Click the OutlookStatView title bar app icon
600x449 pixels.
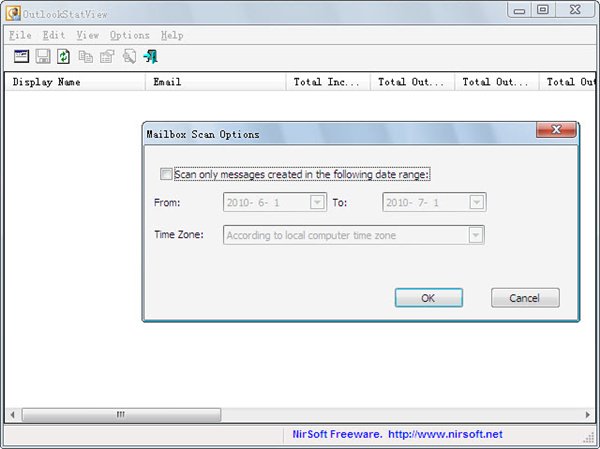(13, 13)
